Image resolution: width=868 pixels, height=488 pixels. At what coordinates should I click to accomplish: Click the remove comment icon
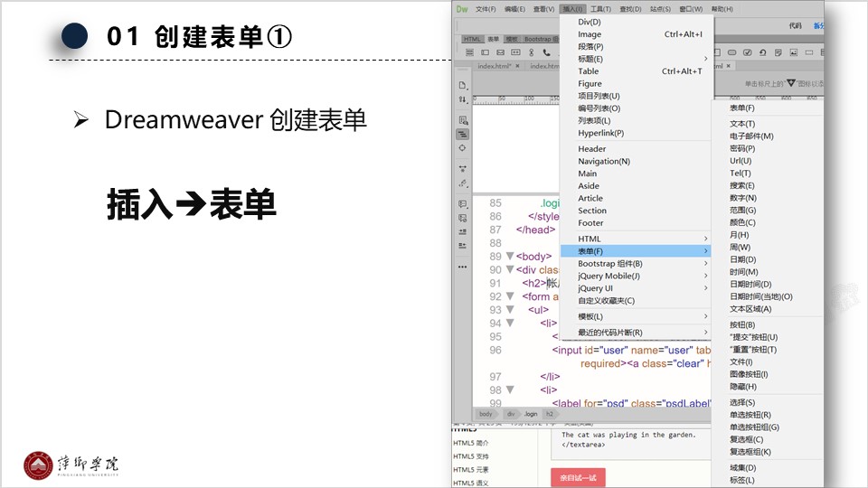point(463,218)
